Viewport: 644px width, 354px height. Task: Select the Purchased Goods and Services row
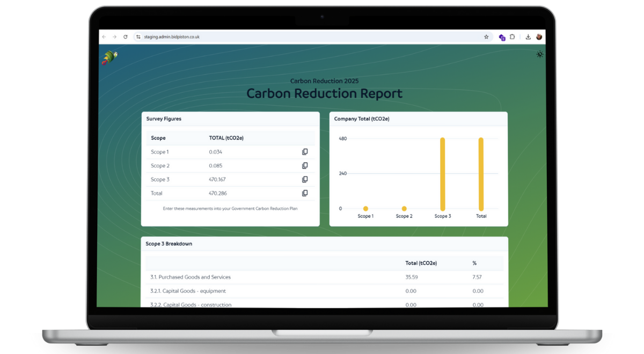point(191,277)
